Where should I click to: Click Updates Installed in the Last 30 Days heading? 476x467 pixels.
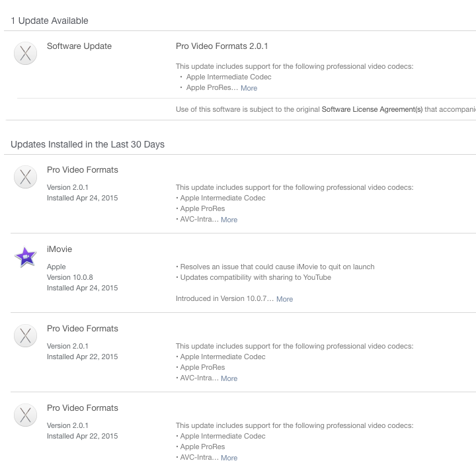(87, 144)
